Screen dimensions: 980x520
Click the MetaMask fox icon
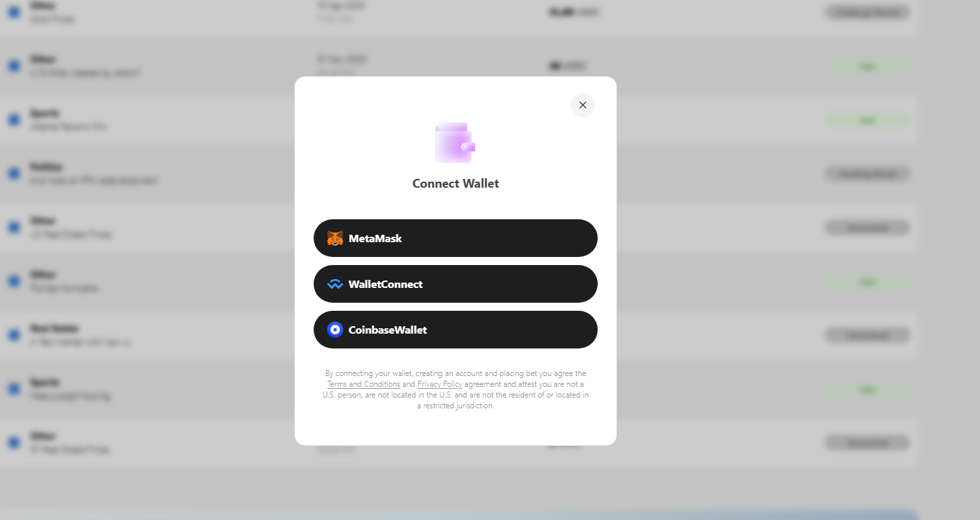click(x=335, y=238)
